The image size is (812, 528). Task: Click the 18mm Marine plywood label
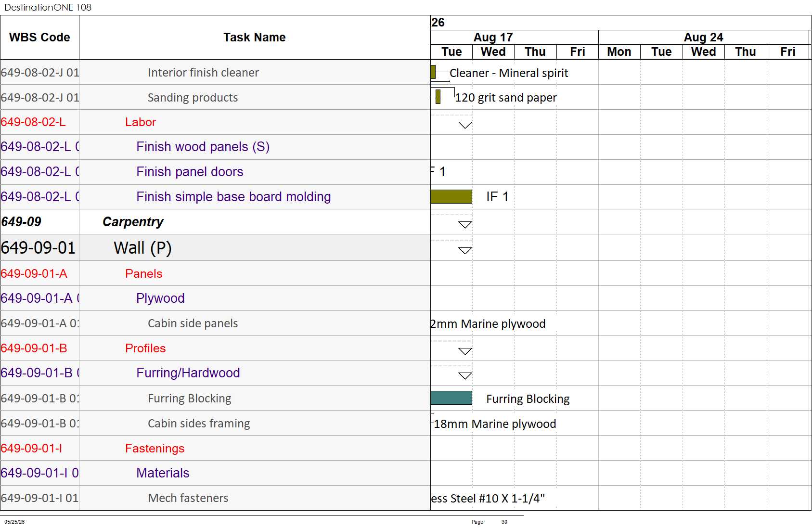click(x=495, y=424)
